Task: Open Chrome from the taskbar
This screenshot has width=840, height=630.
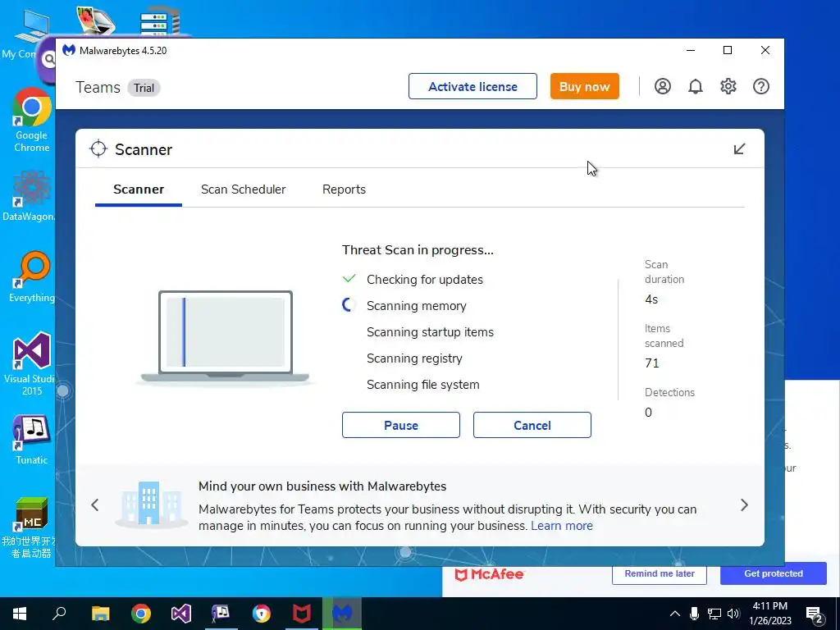Action: point(141,614)
